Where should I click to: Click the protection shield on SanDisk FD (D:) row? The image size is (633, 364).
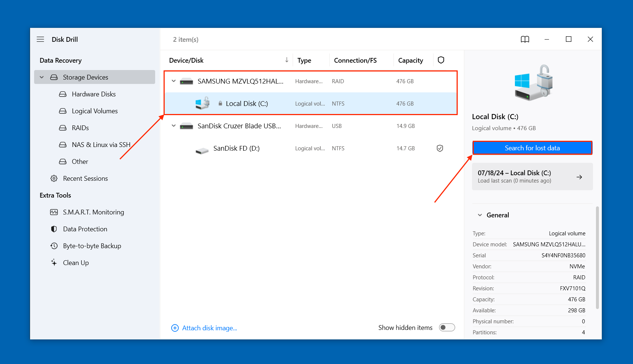pos(440,148)
